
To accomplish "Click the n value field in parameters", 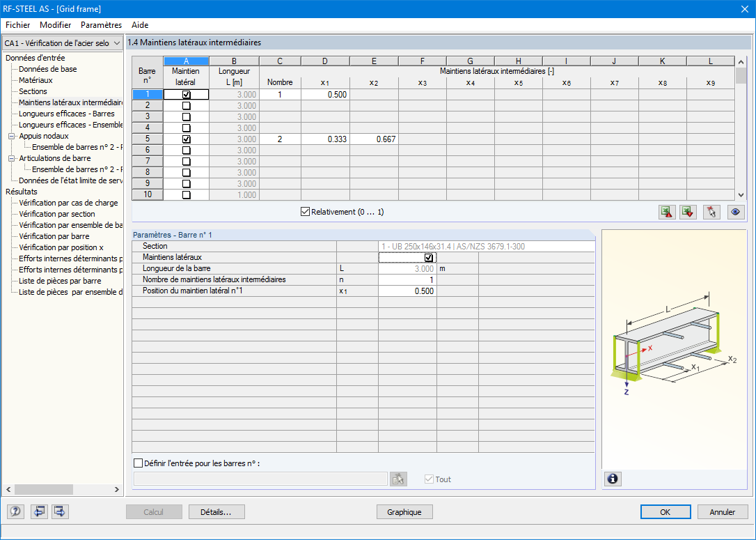I will [407, 280].
